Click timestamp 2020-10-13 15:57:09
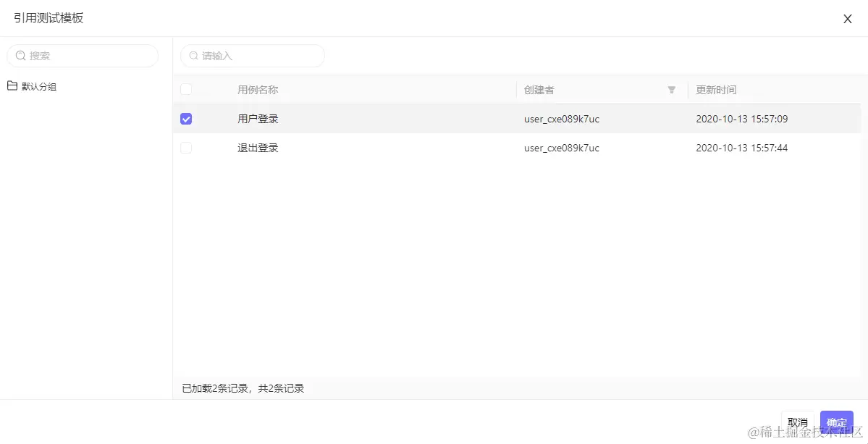 742,119
